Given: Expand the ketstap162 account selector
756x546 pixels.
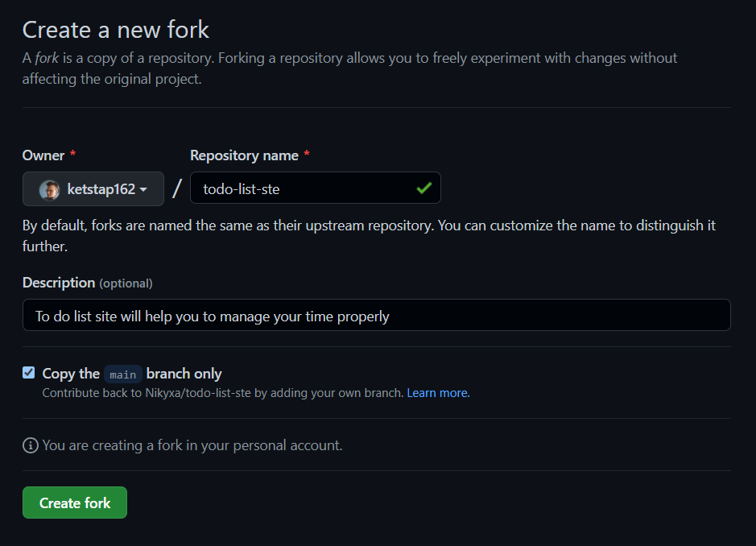Looking at the screenshot, I should coord(93,188).
